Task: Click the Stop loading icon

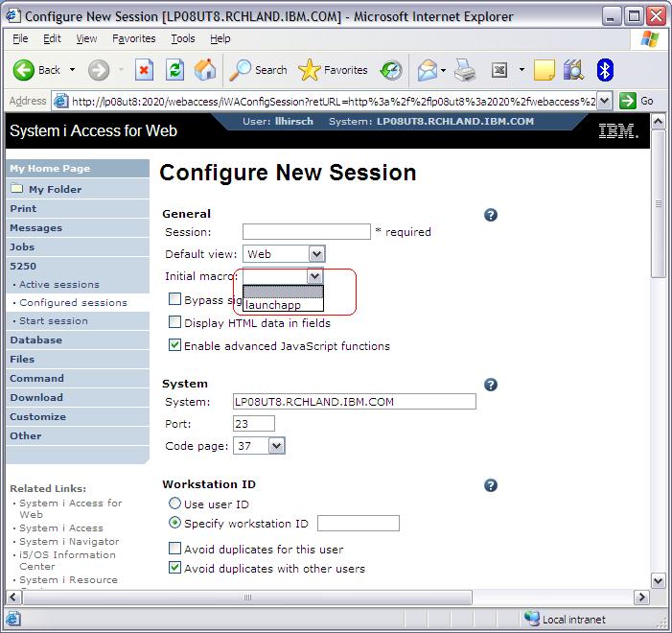Action: (x=144, y=70)
